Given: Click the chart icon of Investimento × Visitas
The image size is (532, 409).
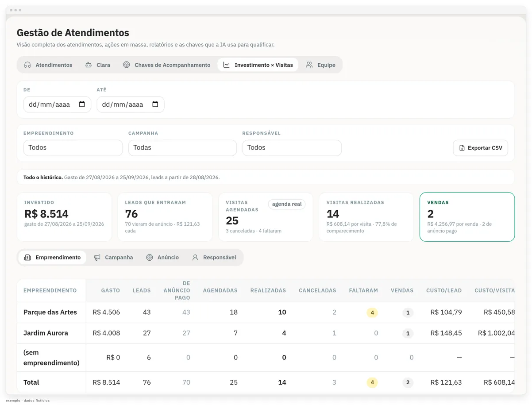Looking at the screenshot, I should pyautogui.click(x=227, y=65).
